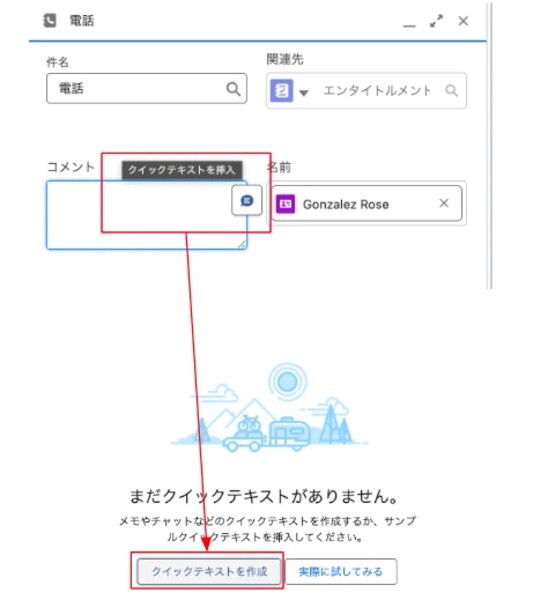Click the entitlement object icon in 関連先
This screenshot has width=555, height=600.
click(x=282, y=91)
